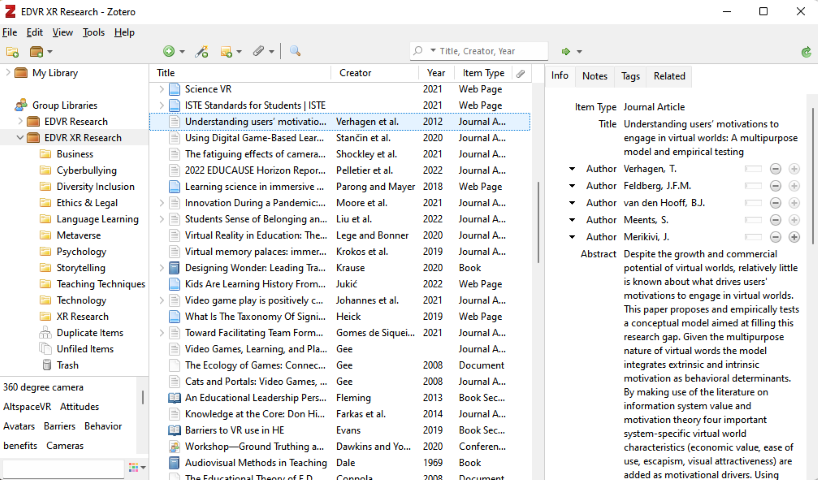Add author after van den Hooff plus button
Screen dimensions: 818x480
point(794,203)
